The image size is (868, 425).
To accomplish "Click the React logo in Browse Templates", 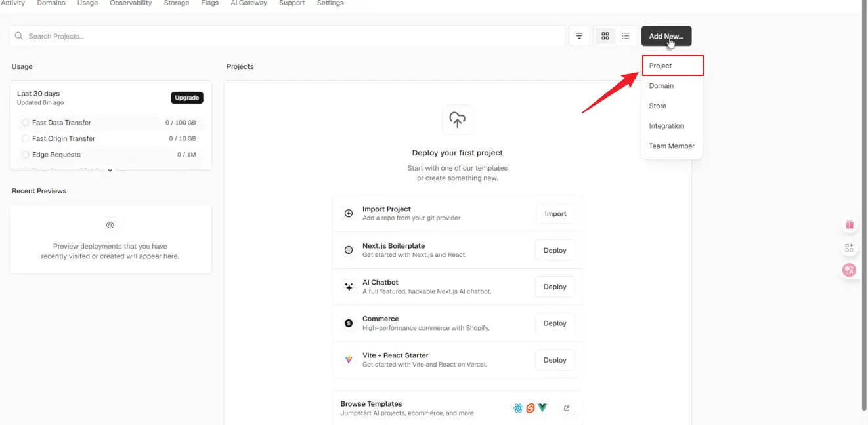I will pos(518,408).
